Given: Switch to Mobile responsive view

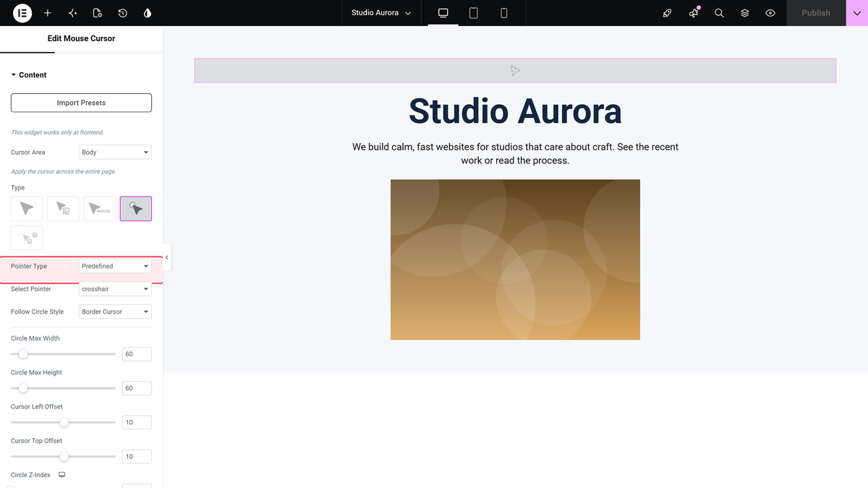Looking at the screenshot, I should (504, 13).
